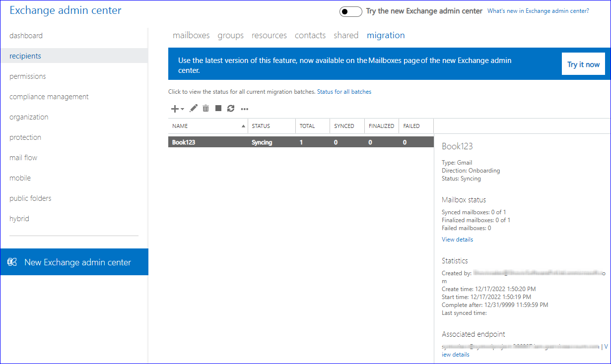Click the Total value '1' in Book123 row
Viewport: 611px width, 364px height.
(x=301, y=142)
